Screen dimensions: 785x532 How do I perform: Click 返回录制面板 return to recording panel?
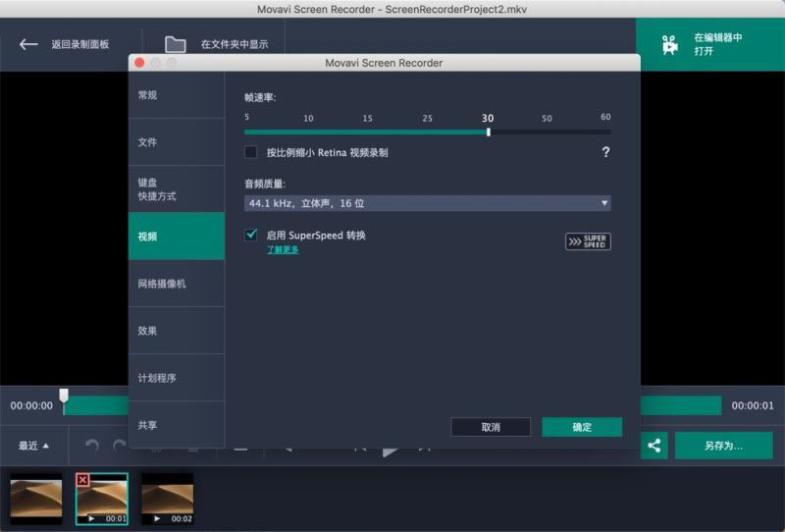(x=80, y=44)
